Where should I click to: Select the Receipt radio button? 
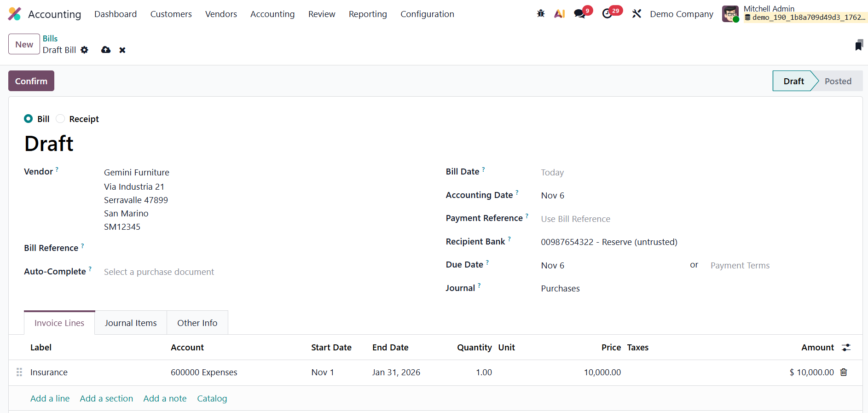[60, 119]
